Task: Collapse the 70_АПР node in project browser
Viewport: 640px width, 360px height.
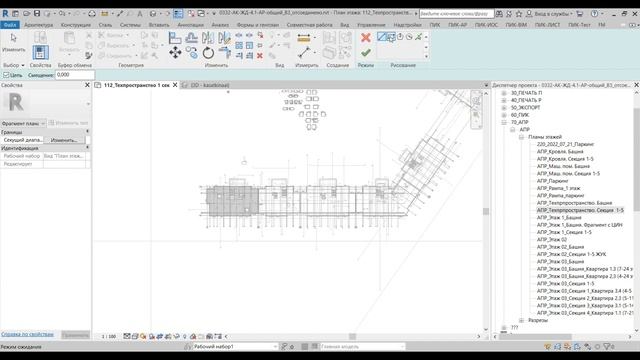Action: [x=504, y=122]
